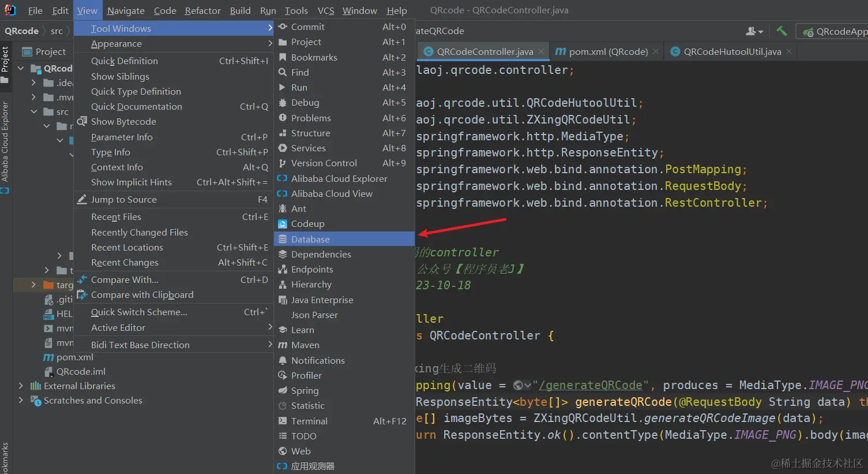Click the Codeup icon in Tool Windows submenu
Viewport: 868px width, 474px height.
pyautogui.click(x=283, y=223)
